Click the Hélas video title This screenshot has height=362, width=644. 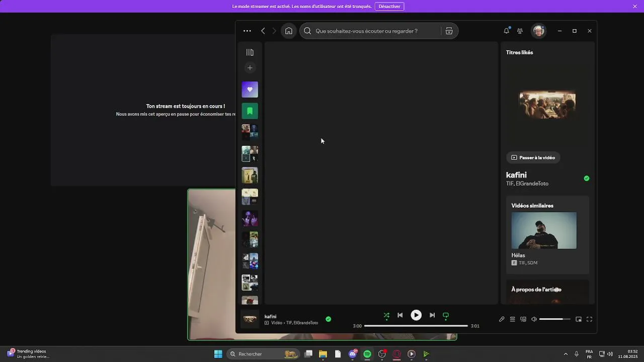tap(518, 255)
